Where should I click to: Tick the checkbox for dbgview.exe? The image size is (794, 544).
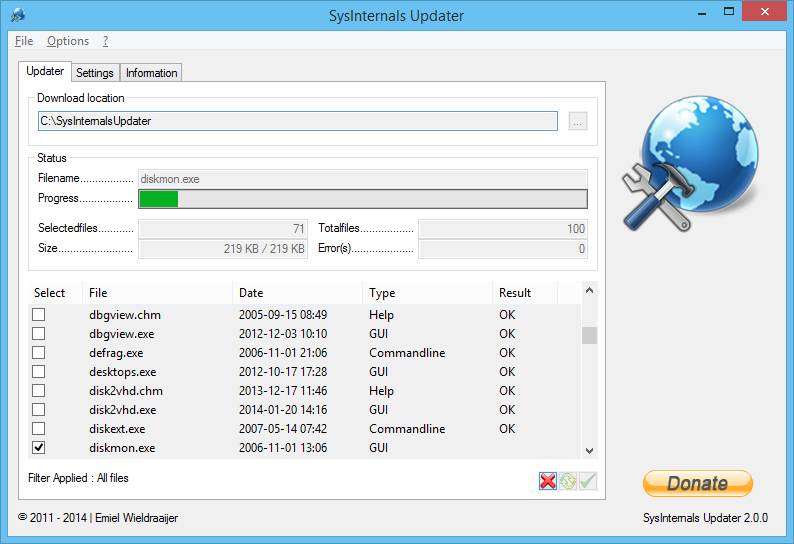pos(38,333)
